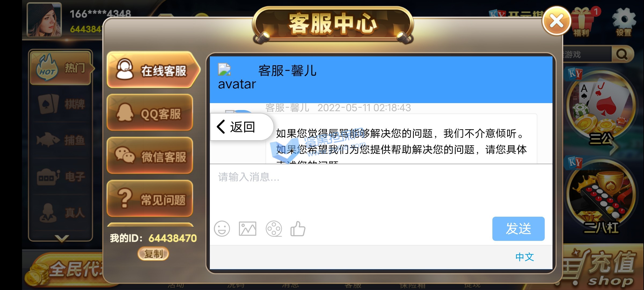Close the 客服中心 dialog
Viewport: 644px width, 290px height.
557,21
